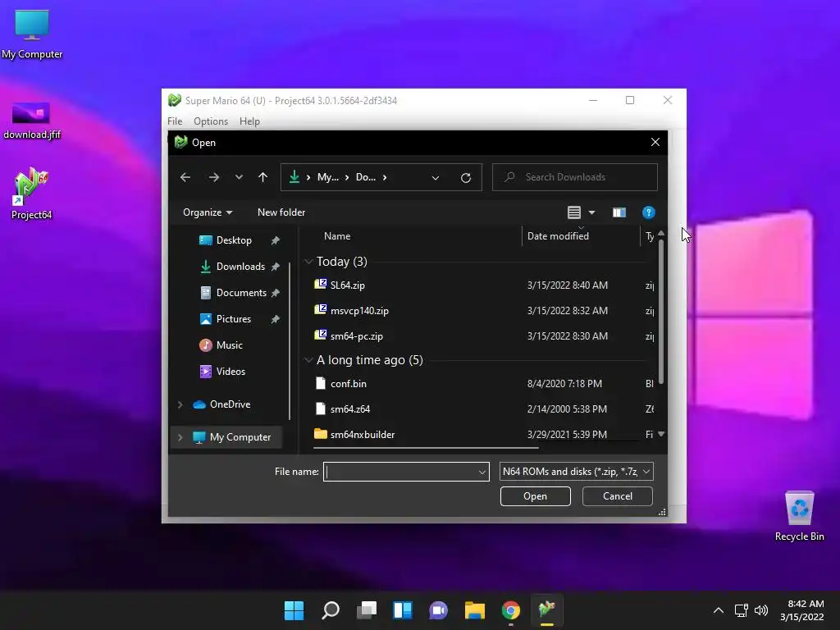
Task: Toggle the preview pane icon
Action: (x=619, y=212)
